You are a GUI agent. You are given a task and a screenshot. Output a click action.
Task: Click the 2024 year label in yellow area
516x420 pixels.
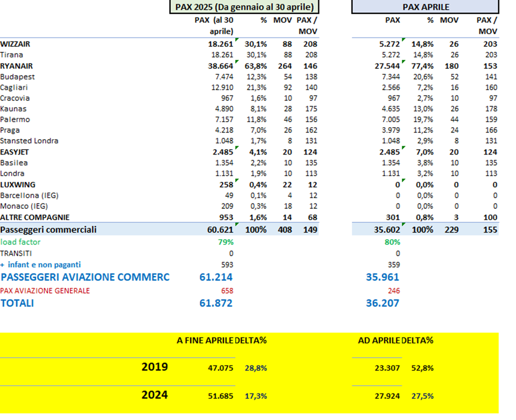(155, 395)
